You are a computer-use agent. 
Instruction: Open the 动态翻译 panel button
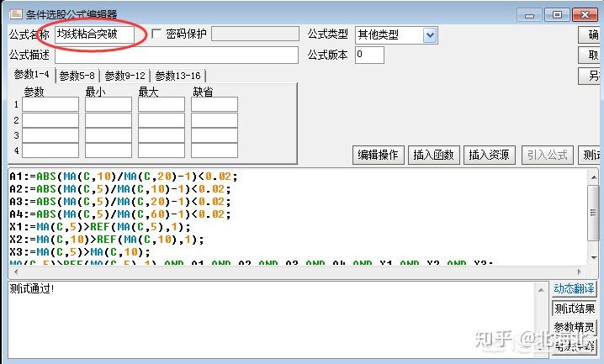pyautogui.click(x=574, y=288)
